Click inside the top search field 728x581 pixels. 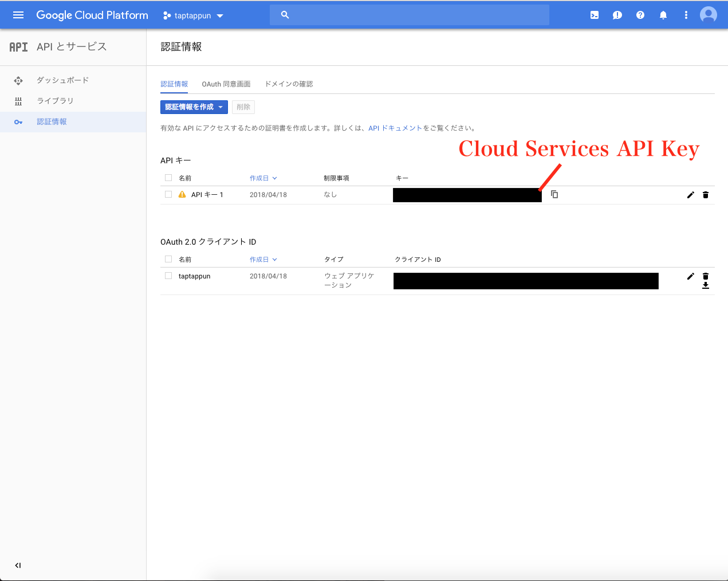409,14
